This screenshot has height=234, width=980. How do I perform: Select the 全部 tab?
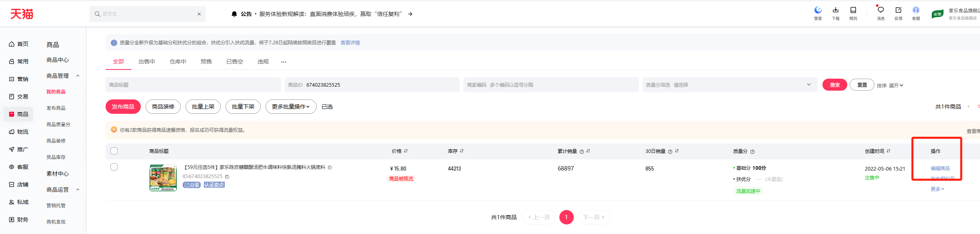tap(118, 61)
